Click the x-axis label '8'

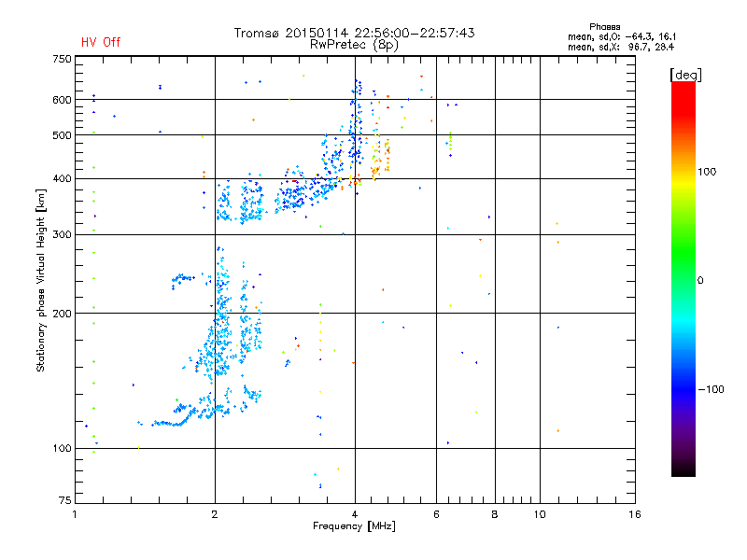click(495, 514)
